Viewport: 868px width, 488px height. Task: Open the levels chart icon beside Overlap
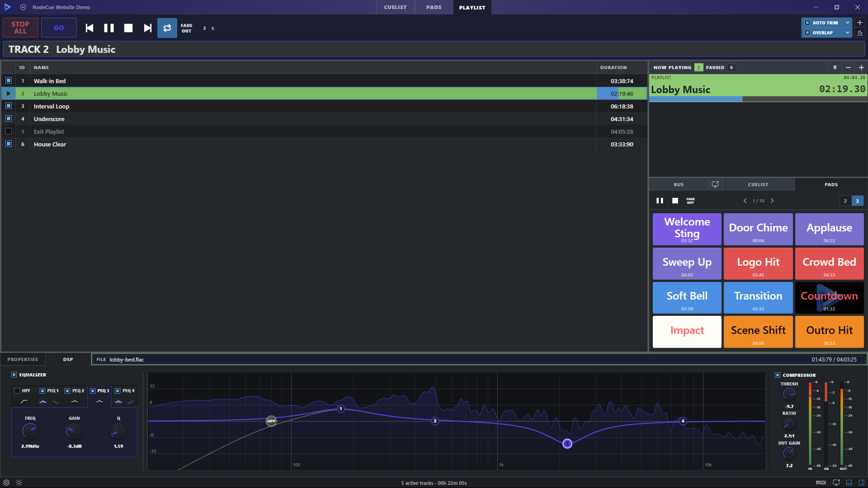tap(860, 33)
